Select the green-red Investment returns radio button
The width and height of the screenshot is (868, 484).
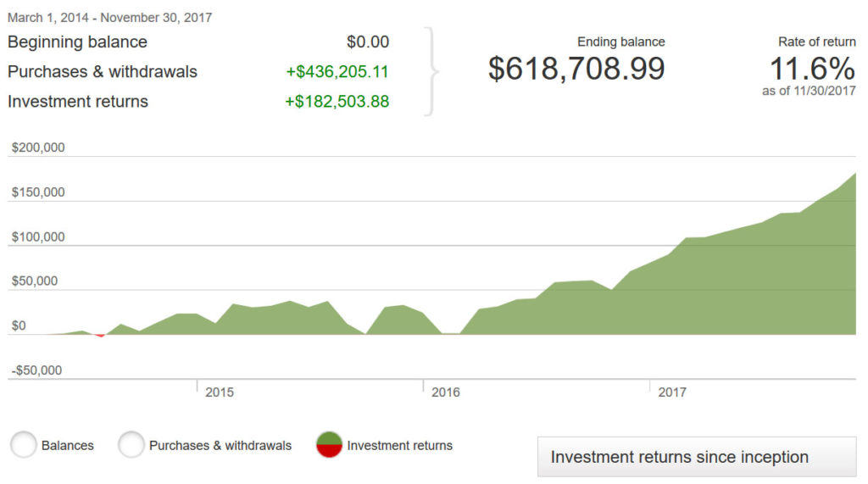[x=329, y=444]
